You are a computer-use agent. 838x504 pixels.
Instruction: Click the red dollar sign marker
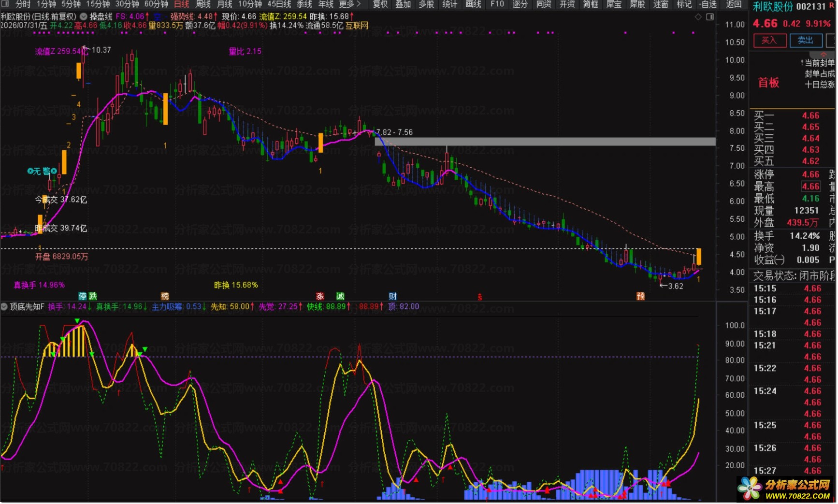[480, 297]
